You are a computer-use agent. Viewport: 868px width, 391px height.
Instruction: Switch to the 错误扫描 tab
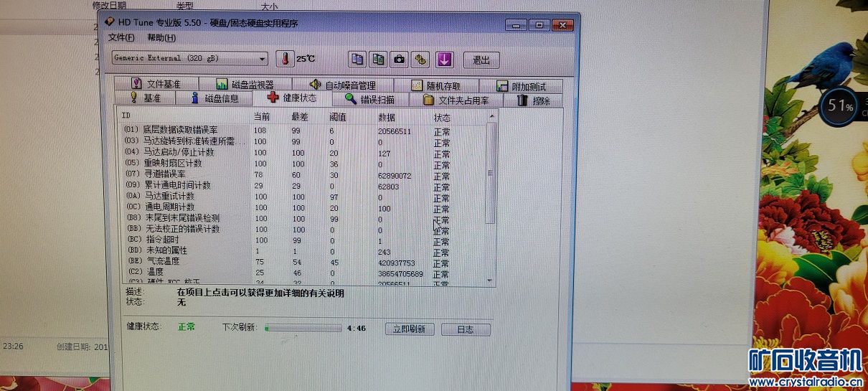coord(369,99)
